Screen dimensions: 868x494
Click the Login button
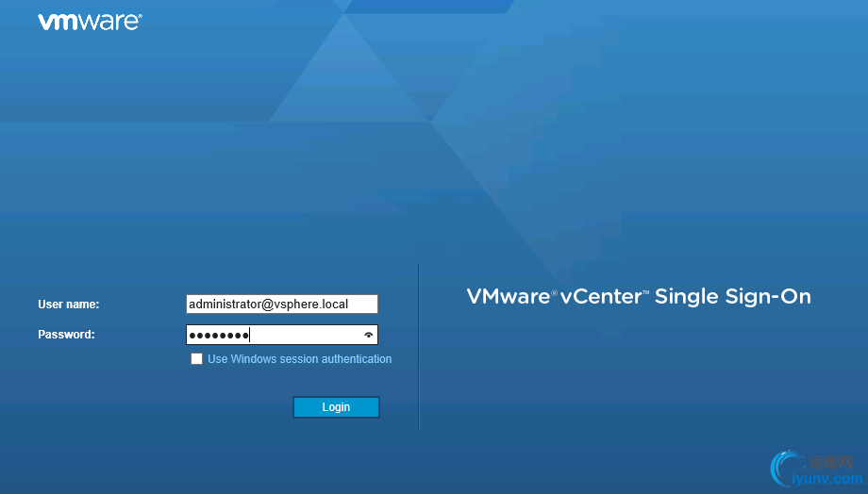pos(336,407)
